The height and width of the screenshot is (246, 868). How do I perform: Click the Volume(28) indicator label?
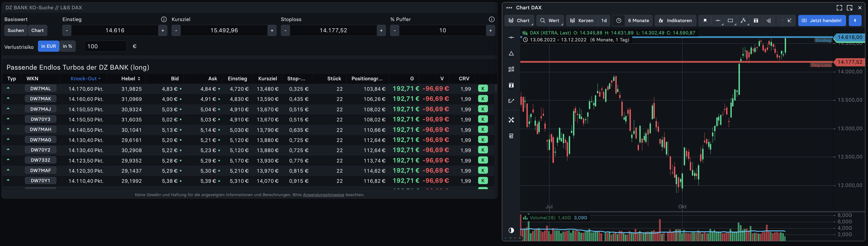pyautogui.click(x=542, y=218)
